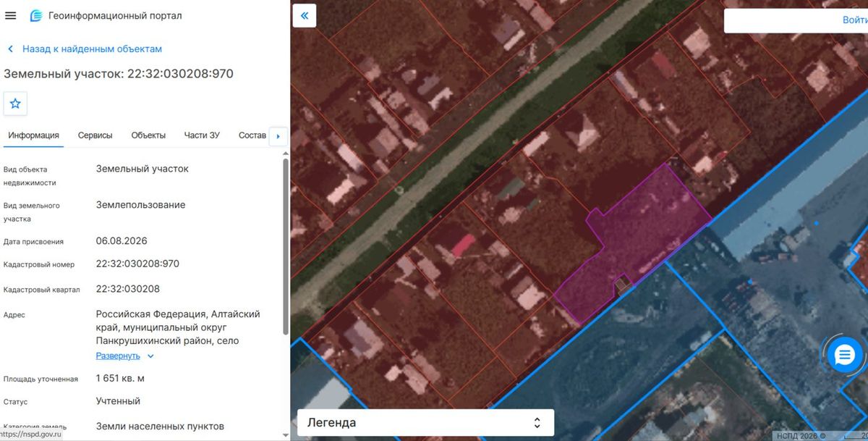Click the Вид объекта недвижимости label

pos(30,176)
